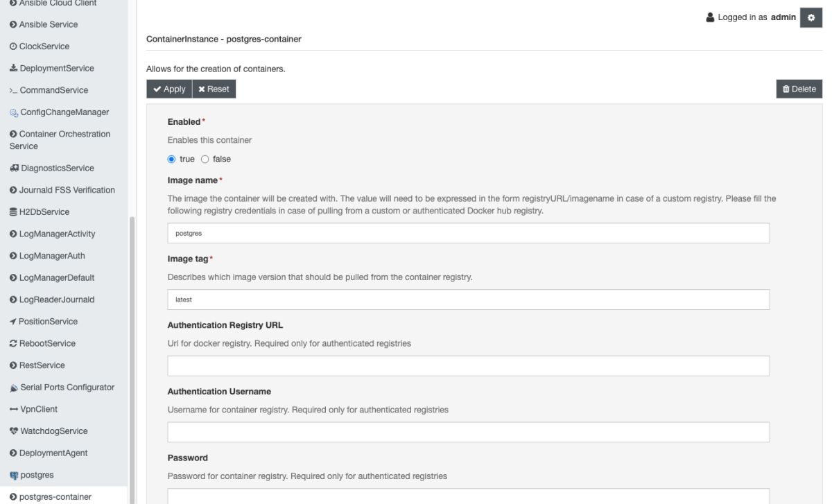Click the H2DbService database icon
Viewport: 832px width, 504px height.
[x=13, y=212]
